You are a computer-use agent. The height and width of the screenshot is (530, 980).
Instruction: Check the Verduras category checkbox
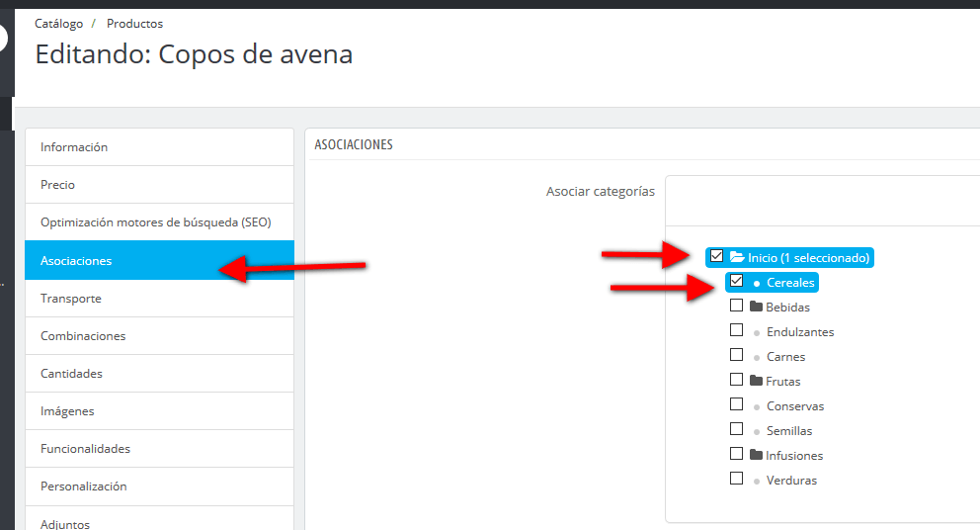coord(736,478)
